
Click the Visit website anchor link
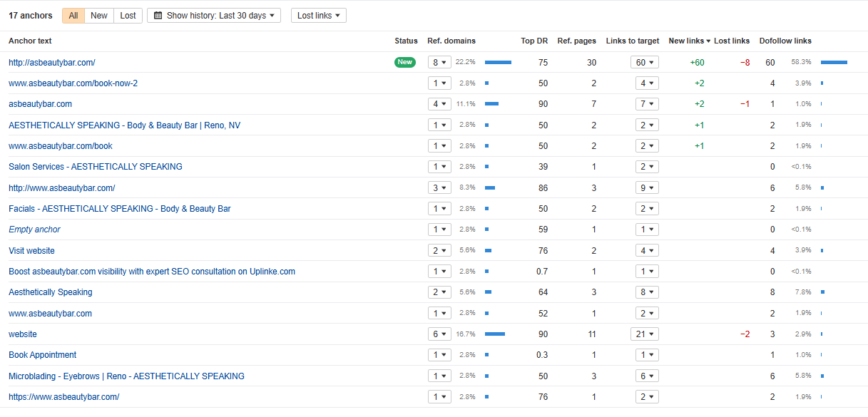click(31, 251)
